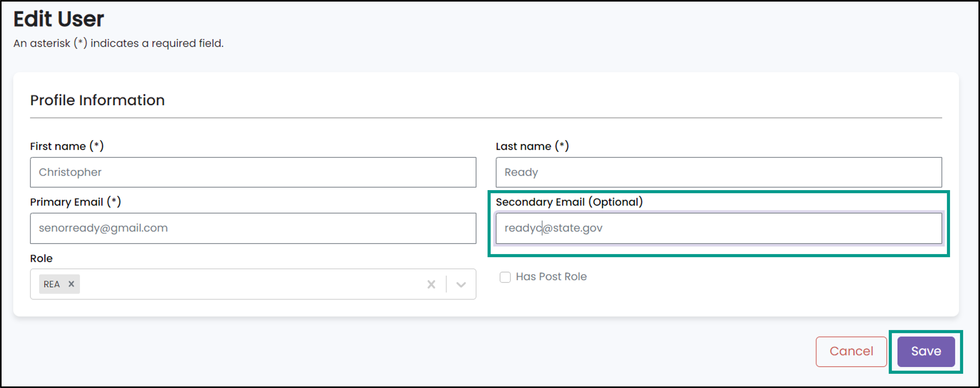980x388 pixels.
Task: Click the Edit User title
Action: tap(59, 19)
